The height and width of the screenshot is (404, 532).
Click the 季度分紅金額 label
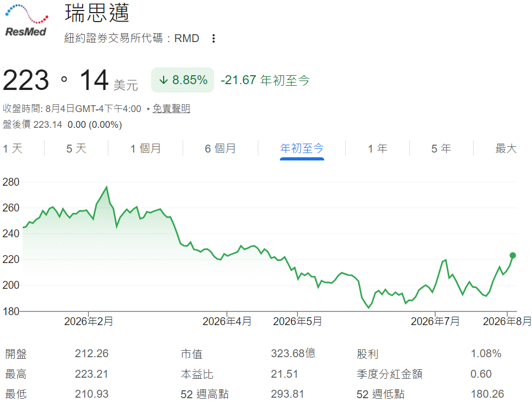[x=389, y=374]
